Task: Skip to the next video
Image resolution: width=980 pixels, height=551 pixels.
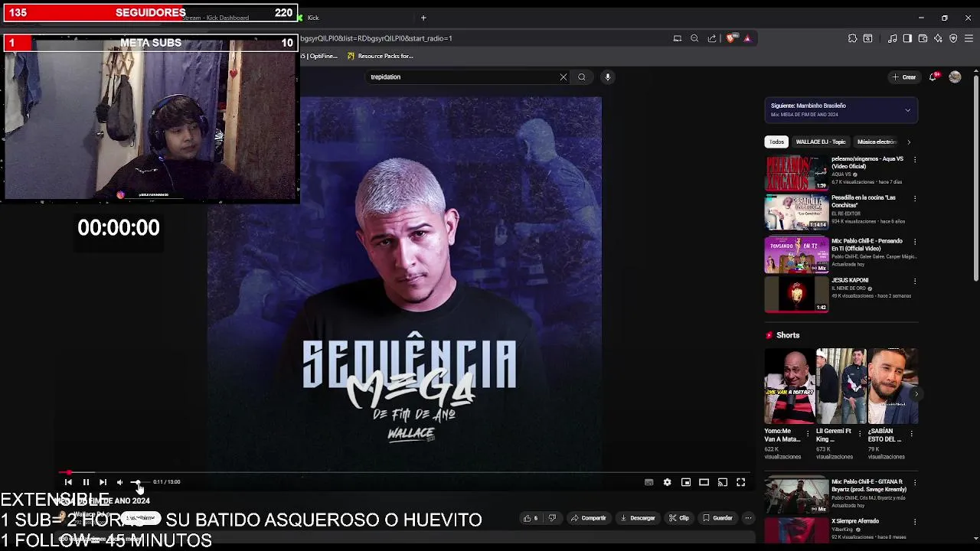Action: (103, 482)
